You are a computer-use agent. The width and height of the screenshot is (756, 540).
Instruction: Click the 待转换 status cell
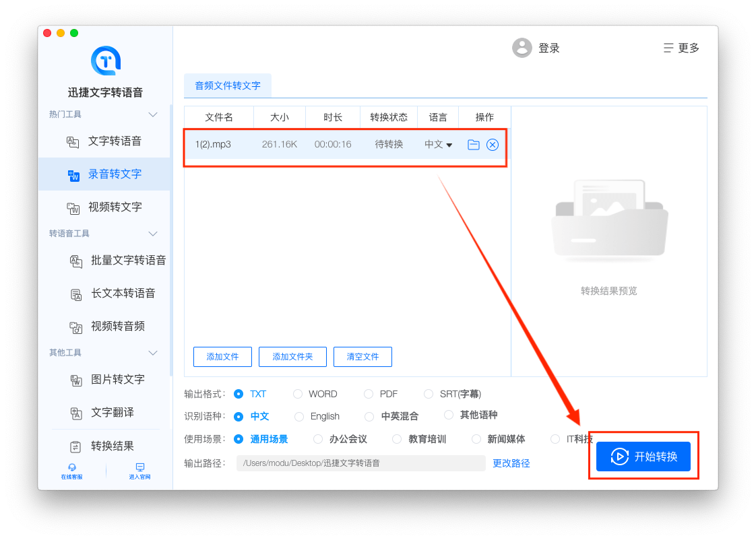click(389, 145)
